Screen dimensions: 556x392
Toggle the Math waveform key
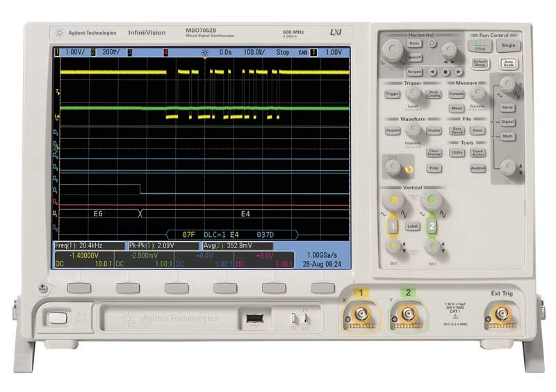pyautogui.click(x=507, y=136)
